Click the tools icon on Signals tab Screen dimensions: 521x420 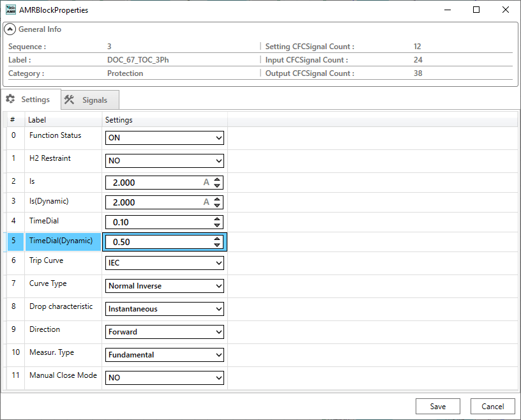[70, 100]
